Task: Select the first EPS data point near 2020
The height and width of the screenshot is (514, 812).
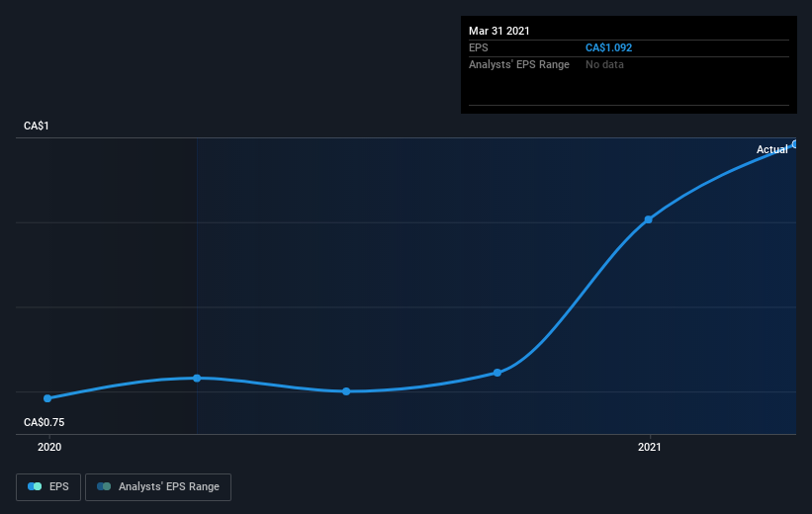Action: pos(47,398)
